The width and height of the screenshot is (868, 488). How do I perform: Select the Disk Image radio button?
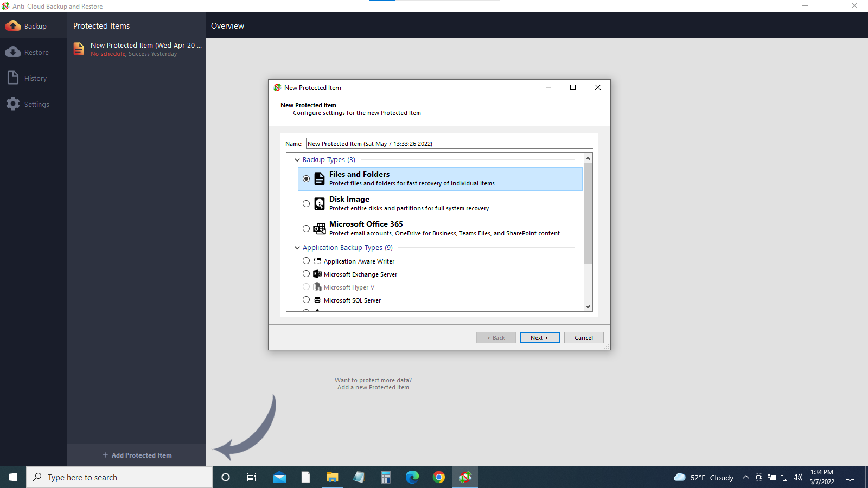[307, 203]
